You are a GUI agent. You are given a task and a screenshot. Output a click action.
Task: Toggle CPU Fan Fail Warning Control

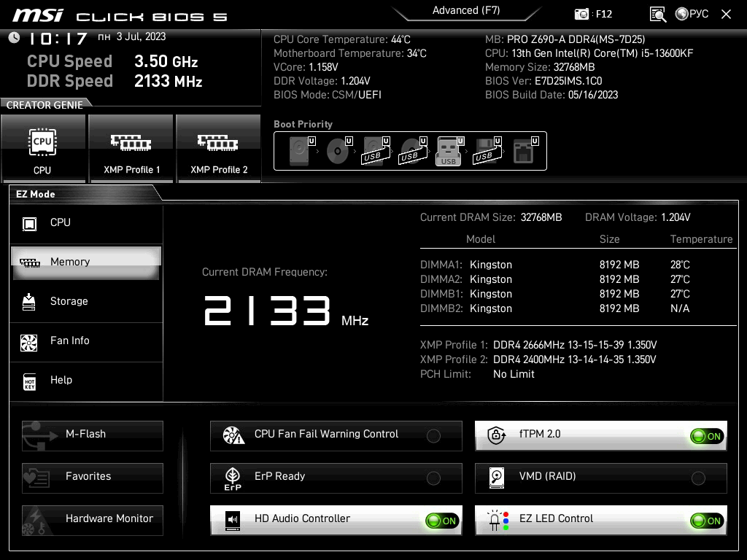click(336, 435)
